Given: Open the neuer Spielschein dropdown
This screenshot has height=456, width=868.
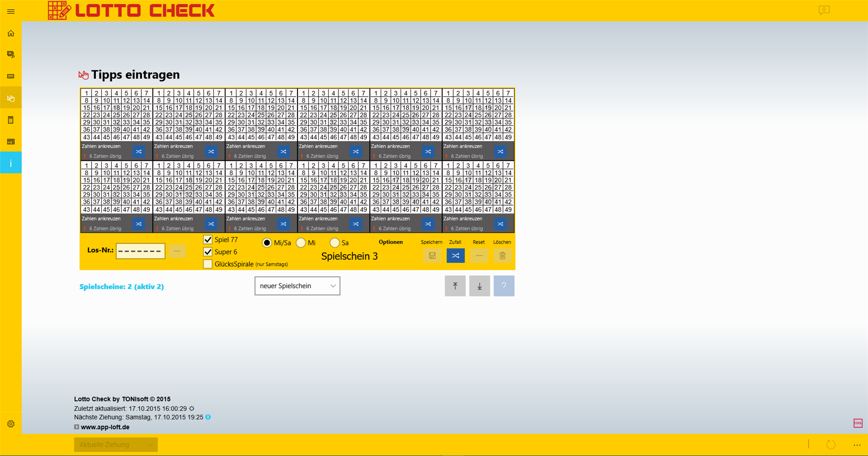Looking at the screenshot, I should (297, 286).
